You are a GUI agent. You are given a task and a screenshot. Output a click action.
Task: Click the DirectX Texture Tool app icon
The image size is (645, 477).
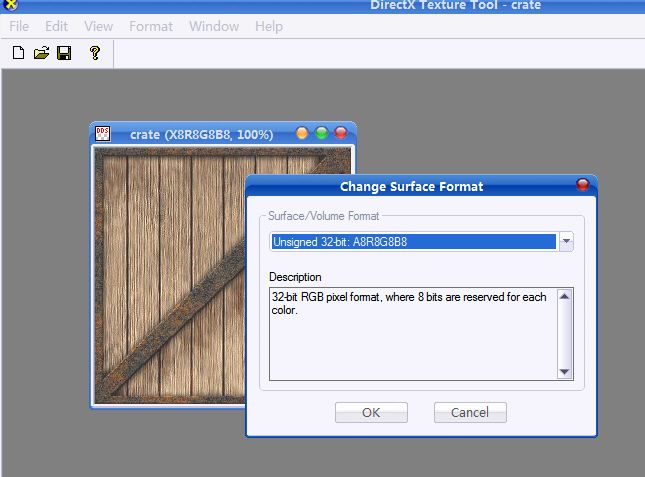point(11,5)
